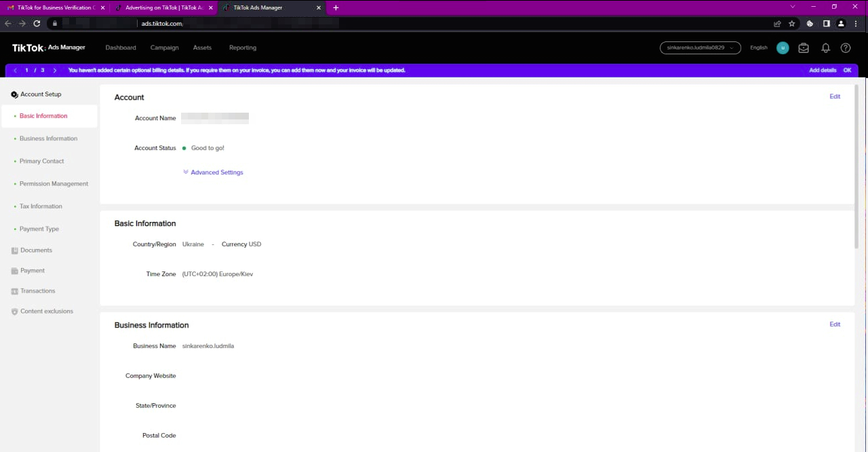Click Add details in the banner
868x452 pixels.
pyautogui.click(x=823, y=71)
